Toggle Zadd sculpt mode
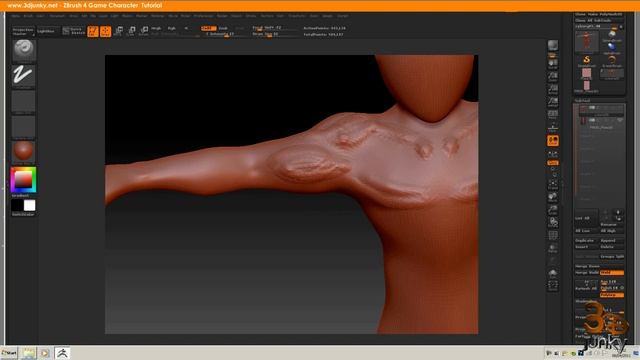640x360 pixels. [x=209, y=28]
